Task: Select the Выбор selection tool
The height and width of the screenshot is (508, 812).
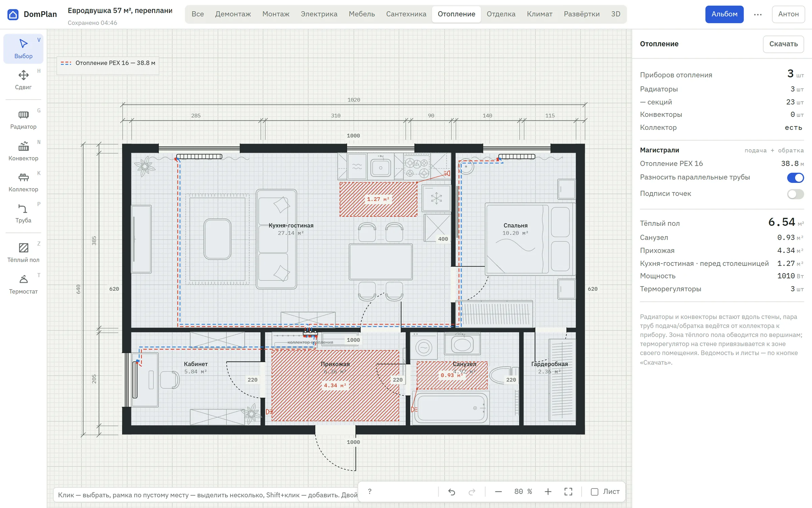Action: click(x=23, y=49)
